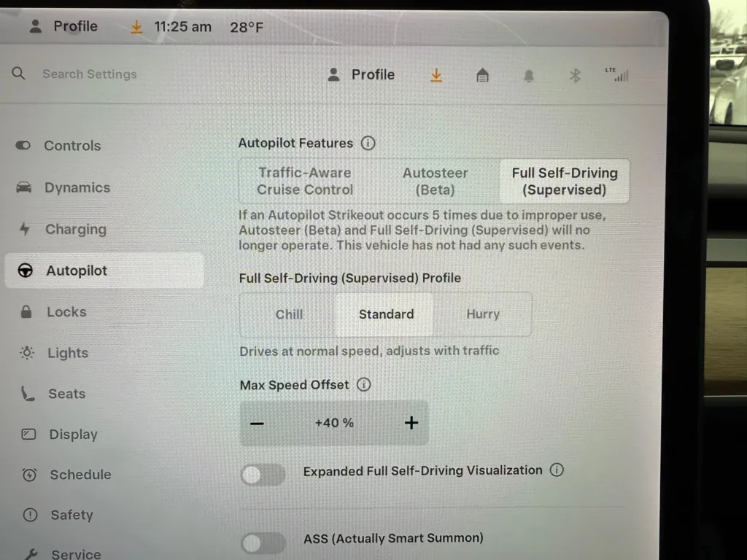
Task: Enable Expanded Full Self-Driving Visualization toggle
Action: [263, 475]
